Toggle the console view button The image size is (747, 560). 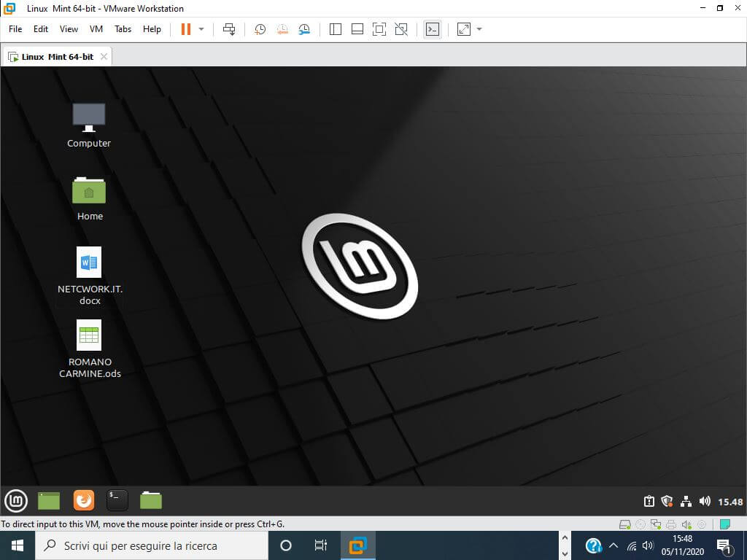432,29
